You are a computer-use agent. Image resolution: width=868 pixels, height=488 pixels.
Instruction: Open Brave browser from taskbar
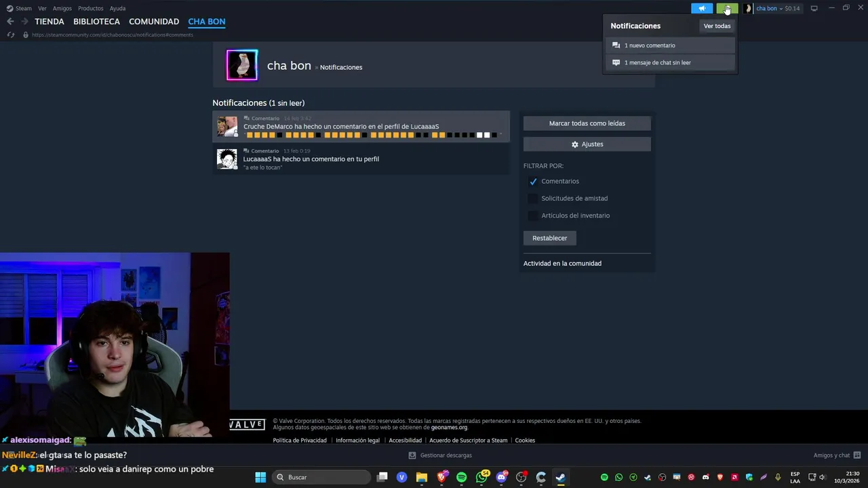442,477
